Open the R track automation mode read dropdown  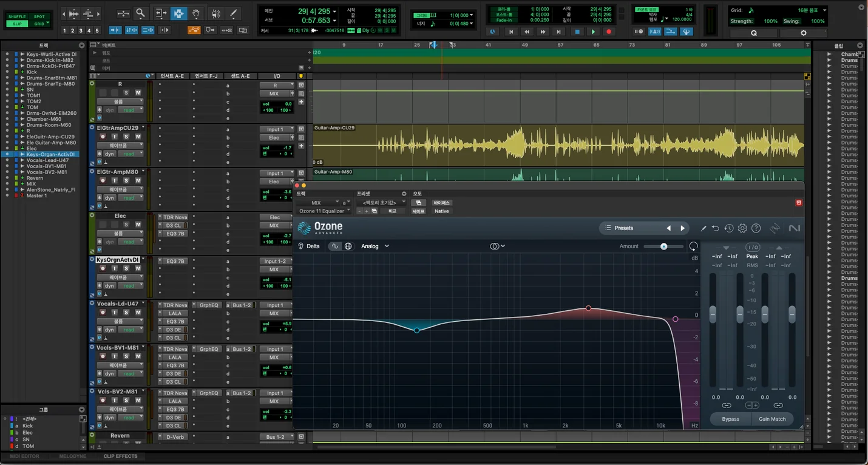pyautogui.click(x=131, y=110)
